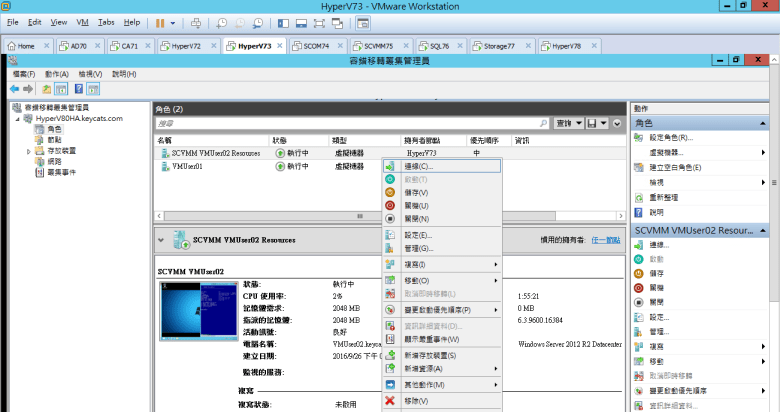Viewport: 780px width, 412px height.
Task: Click the VMware pause VM toolbar icon
Action: click(x=160, y=22)
